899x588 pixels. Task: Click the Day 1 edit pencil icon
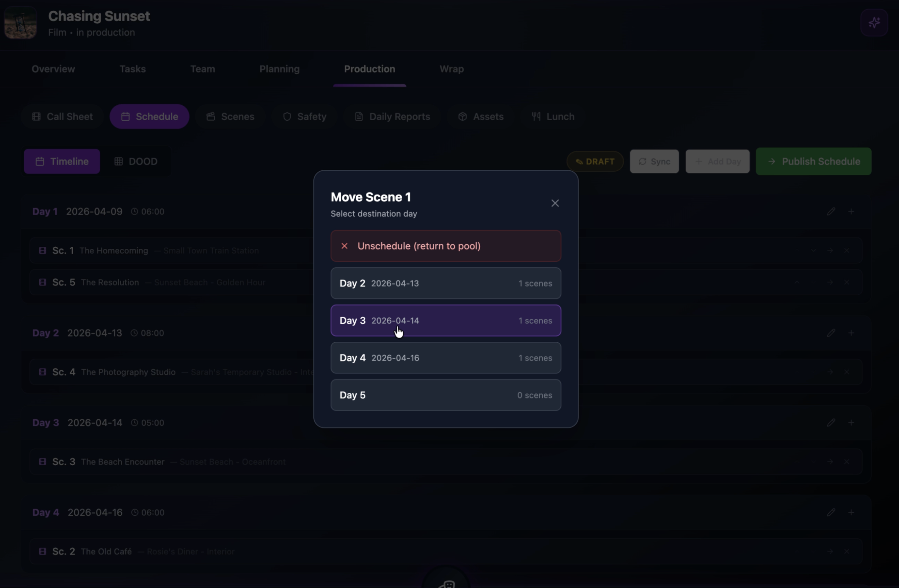[x=831, y=212]
